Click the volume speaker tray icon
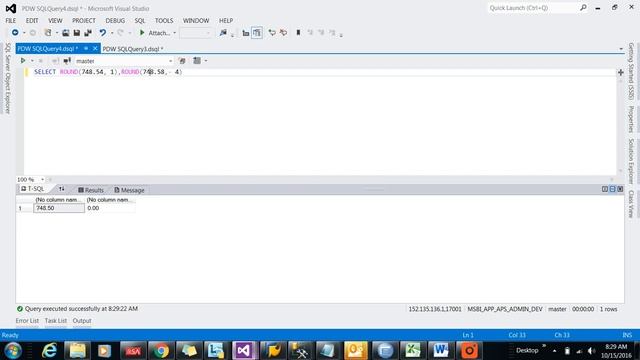 point(591,351)
